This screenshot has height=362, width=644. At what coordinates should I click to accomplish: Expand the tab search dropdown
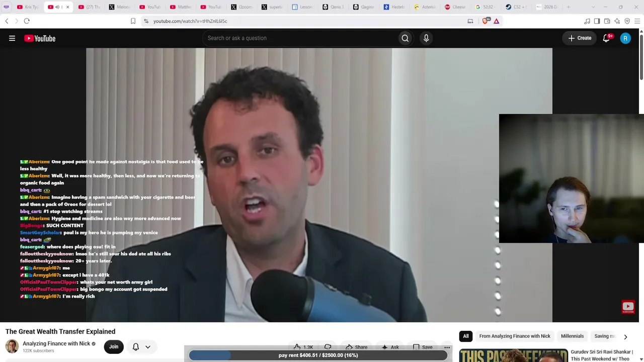click(x=593, y=7)
